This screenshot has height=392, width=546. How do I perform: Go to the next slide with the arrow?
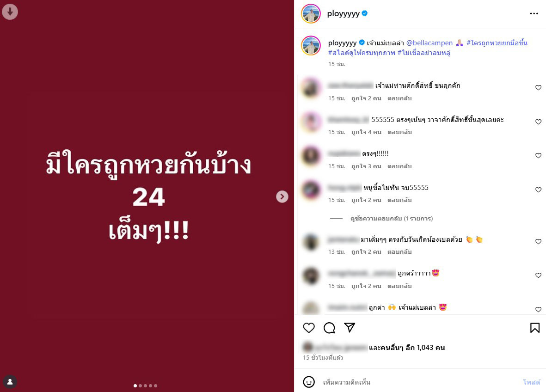pyautogui.click(x=282, y=197)
